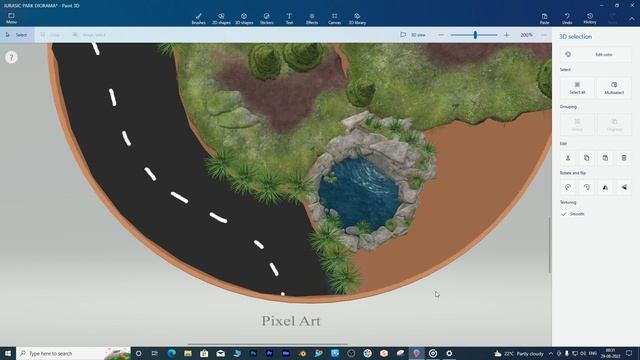Show hidden system tray icons
Image resolution: width=640 pixels, height=360 pixels.
tap(551, 353)
